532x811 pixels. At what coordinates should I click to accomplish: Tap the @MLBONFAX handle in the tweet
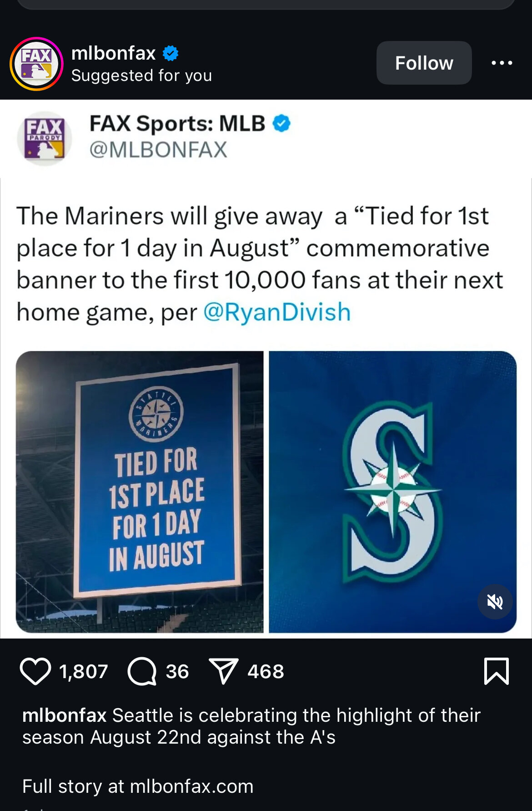point(158,150)
